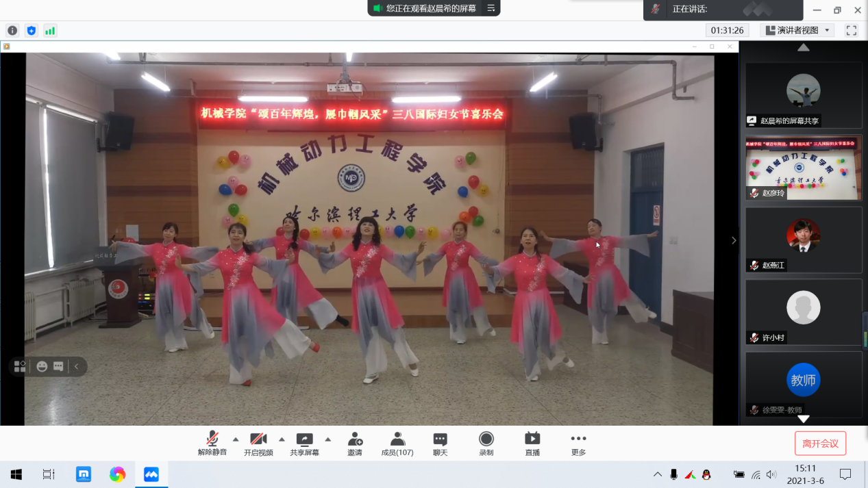Image resolution: width=868 pixels, height=488 pixels.
Task: Start 录制 recording
Action: (486, 444)
